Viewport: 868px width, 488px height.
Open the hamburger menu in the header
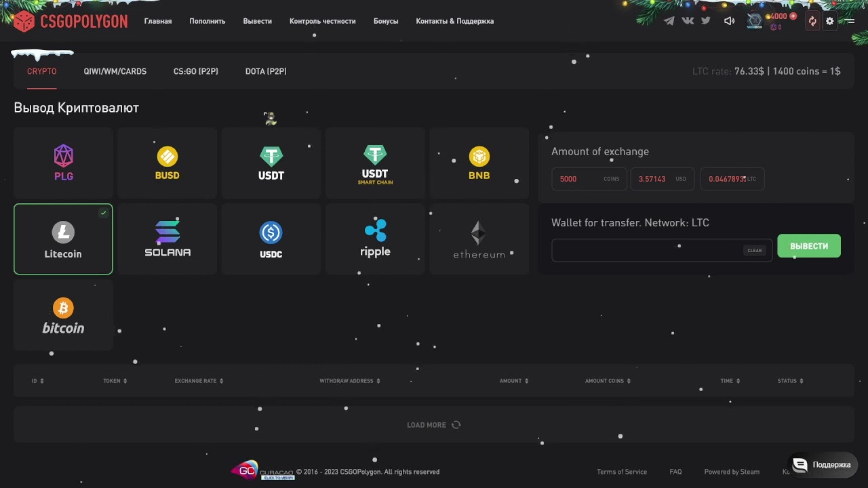(849, 21)
